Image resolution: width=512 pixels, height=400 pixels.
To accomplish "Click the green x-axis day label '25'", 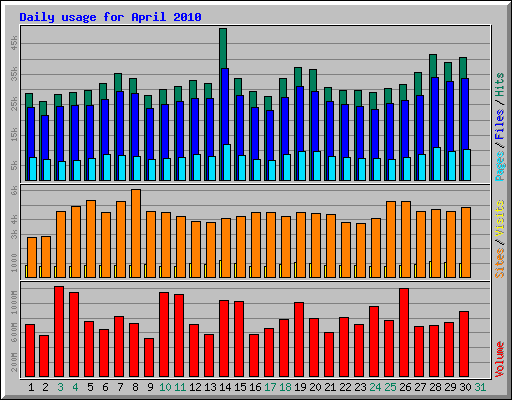I will [390, 387].
